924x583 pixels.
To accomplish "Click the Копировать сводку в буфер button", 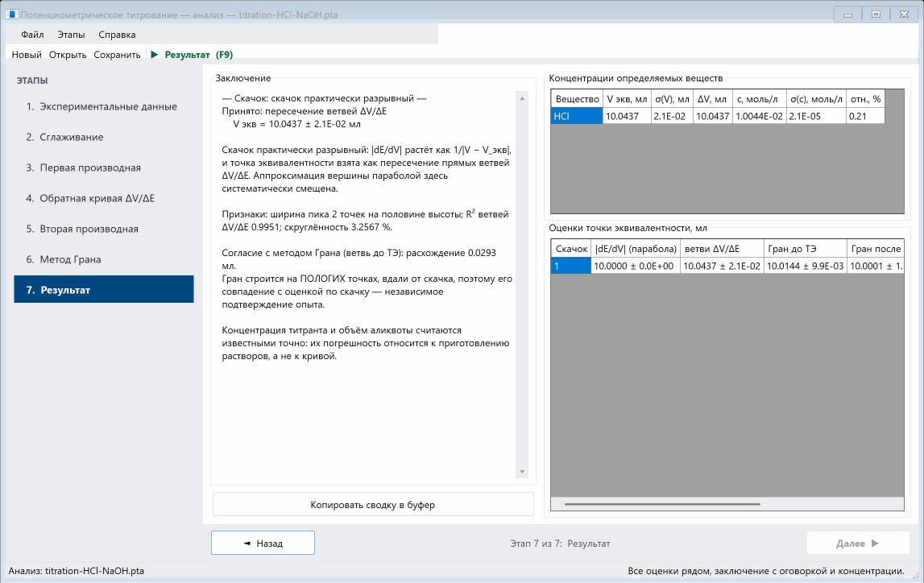I will (373, 505).
